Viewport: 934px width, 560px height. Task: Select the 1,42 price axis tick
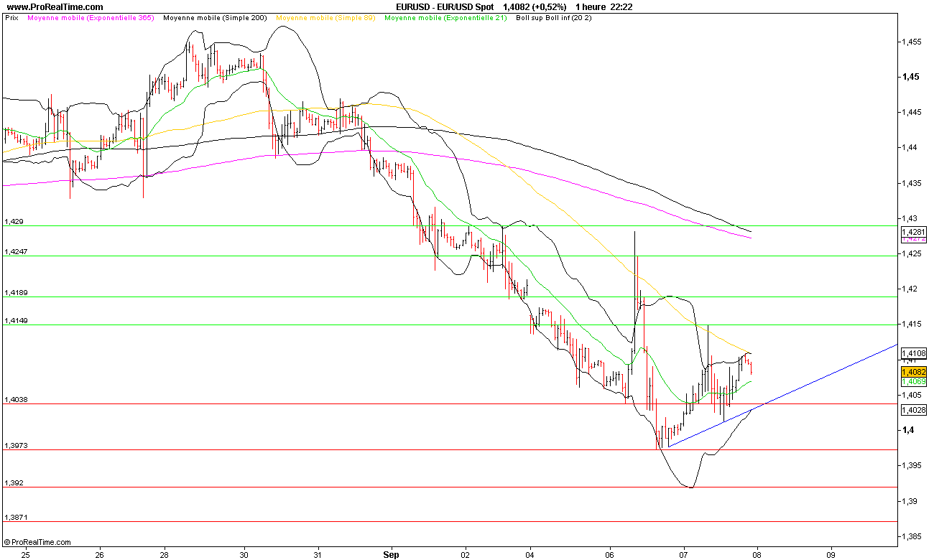(911, 289)
